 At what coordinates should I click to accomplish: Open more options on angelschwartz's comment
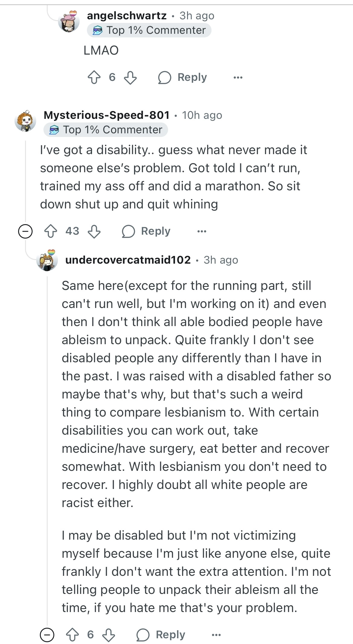click(238, 78)
